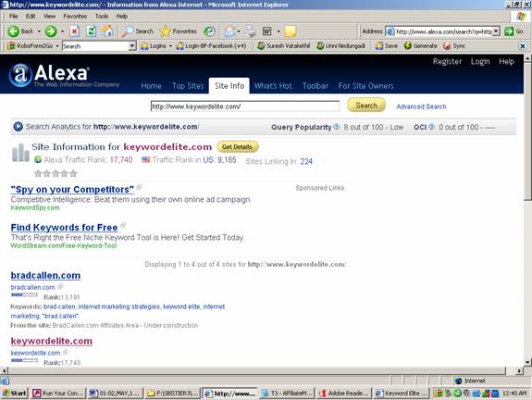Viewport: 532px width, 400px height.
Task: Open the Search magnifier in toolbar
Action: tap(138, 31)
